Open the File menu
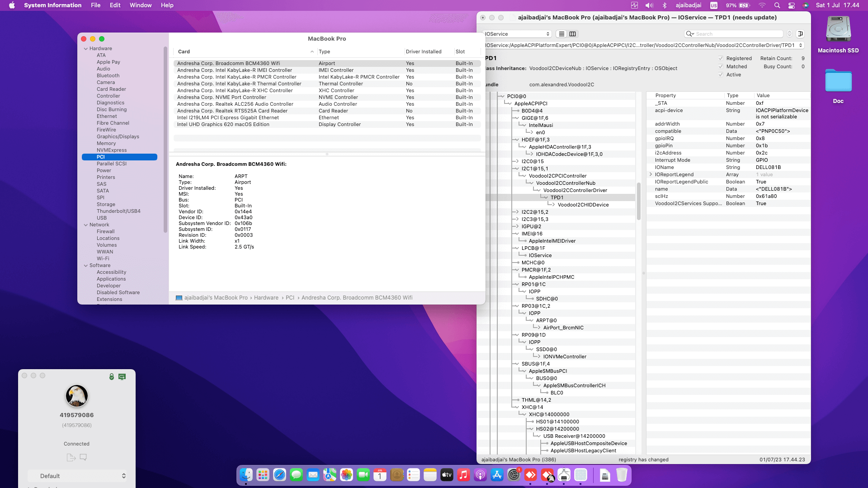868x488 pixels. (95, 5)
